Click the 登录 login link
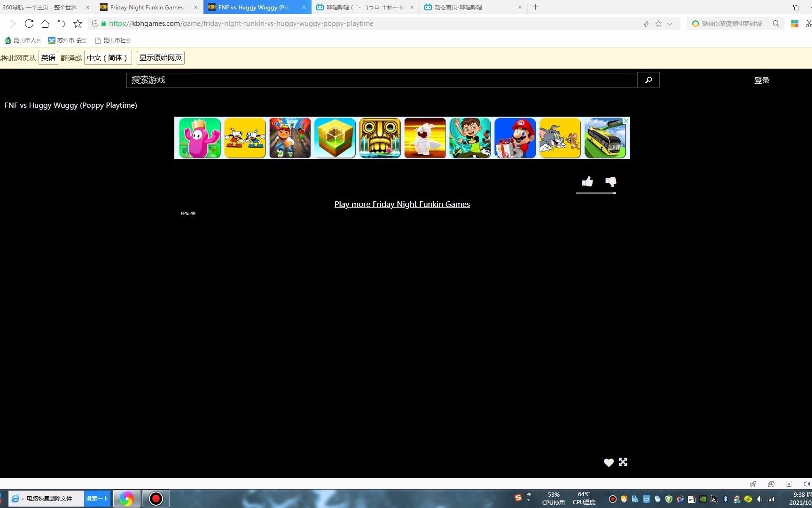 (762, 80)
